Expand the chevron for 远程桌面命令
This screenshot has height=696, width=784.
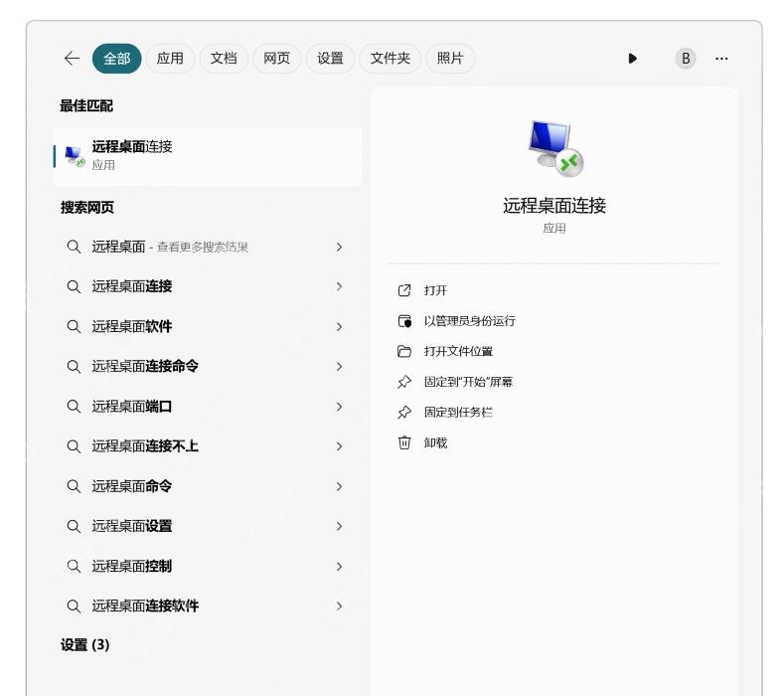coord(339,486)
